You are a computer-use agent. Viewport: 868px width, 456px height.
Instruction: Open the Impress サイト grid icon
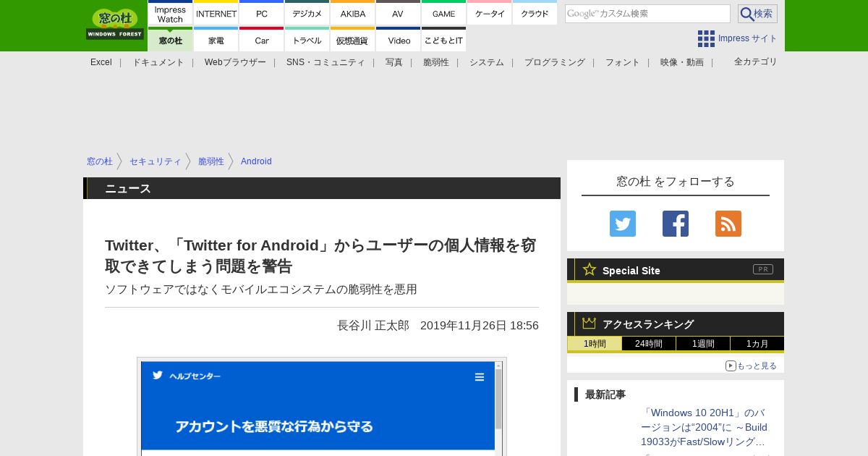point(706,38)
